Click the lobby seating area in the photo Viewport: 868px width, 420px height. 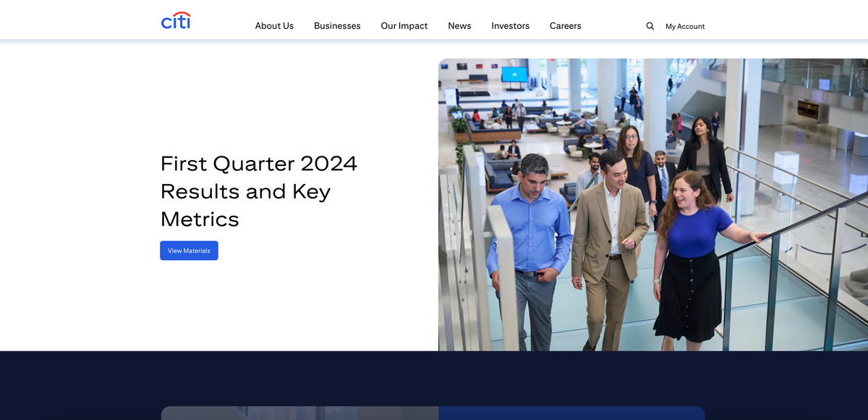499,130
